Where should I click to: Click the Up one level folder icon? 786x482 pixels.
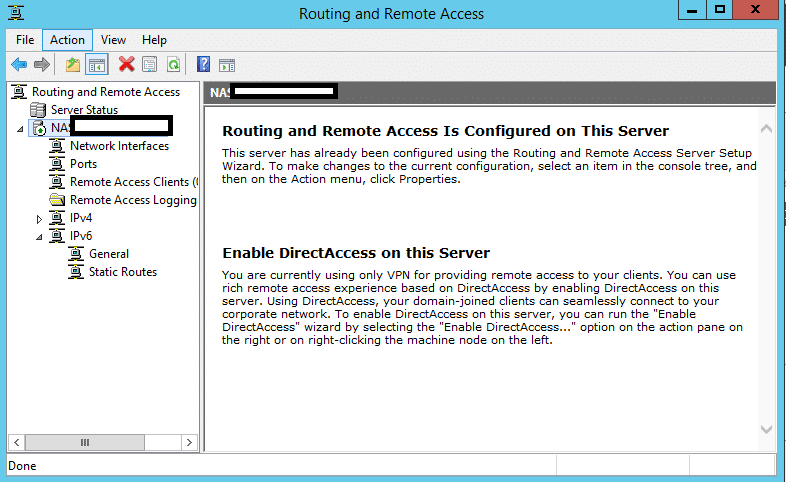click(73, 65)
